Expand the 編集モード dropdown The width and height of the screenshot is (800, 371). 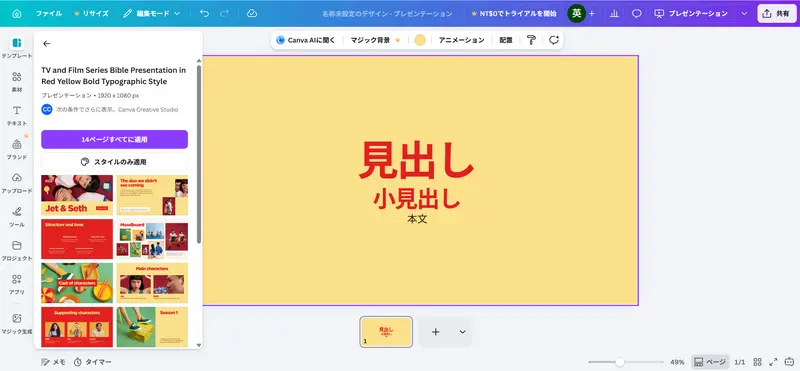click(x=152, y=14)
